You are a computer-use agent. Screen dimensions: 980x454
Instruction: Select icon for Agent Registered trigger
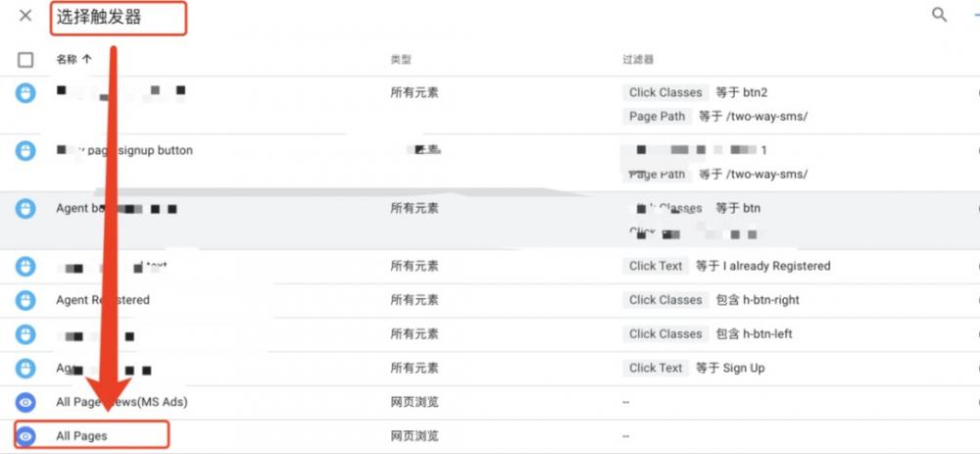[x=25, y=300]
